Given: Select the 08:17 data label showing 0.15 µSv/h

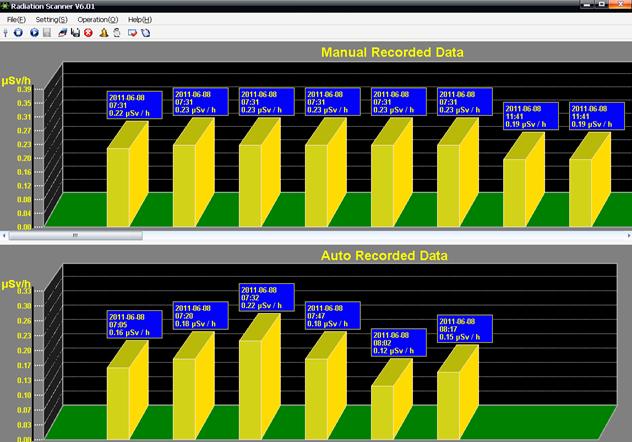Looking at the screenshot, I should [x=465, y=330].
